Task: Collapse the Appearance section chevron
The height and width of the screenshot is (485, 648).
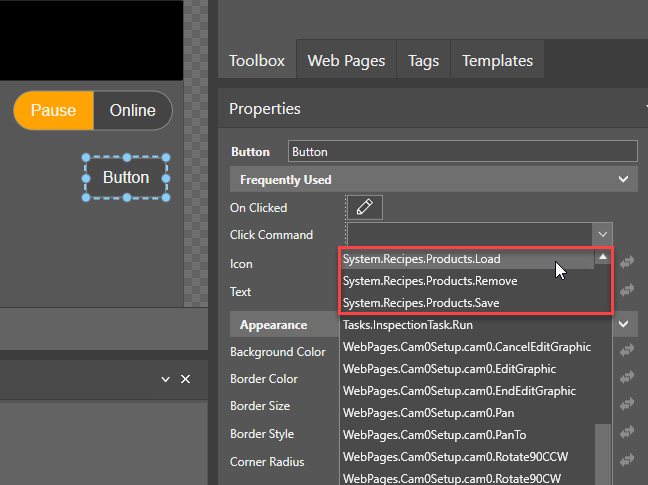Action: (x=624, y=325)
